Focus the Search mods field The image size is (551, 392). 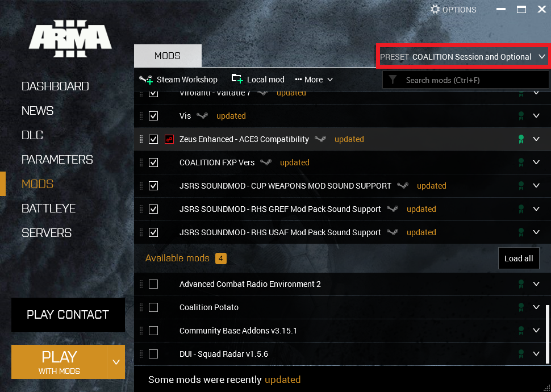point(471,80)
